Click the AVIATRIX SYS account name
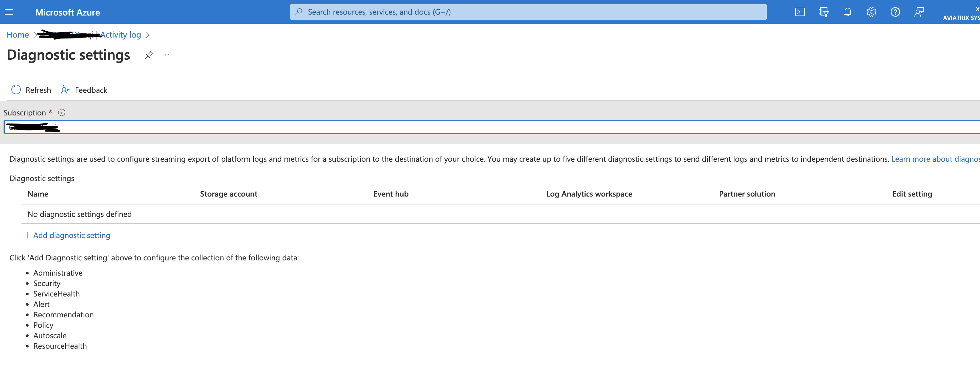980x380 pixels. click(960, 18)
